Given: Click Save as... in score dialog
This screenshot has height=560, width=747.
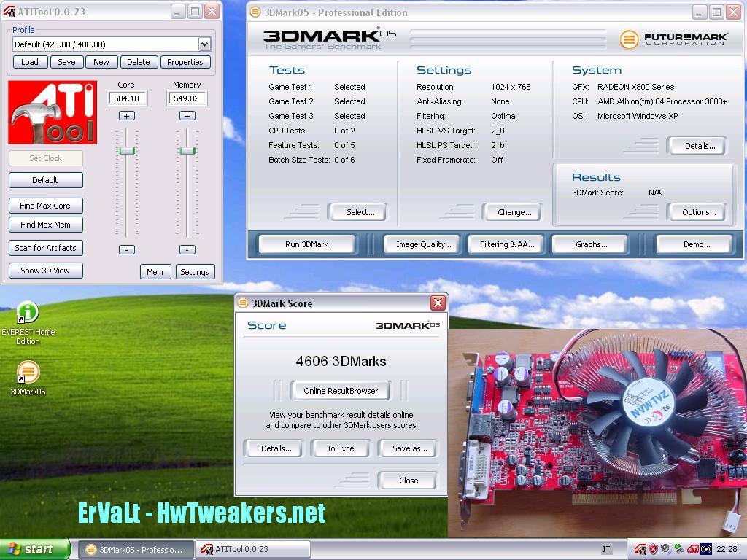Looking at the screenshot, I should [x=409, y=448].
